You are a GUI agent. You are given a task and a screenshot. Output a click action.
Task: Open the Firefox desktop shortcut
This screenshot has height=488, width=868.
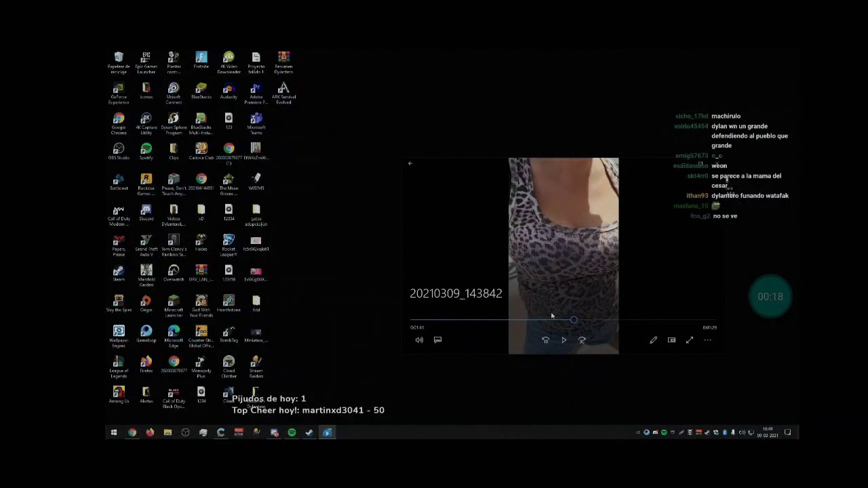[146, 365]
